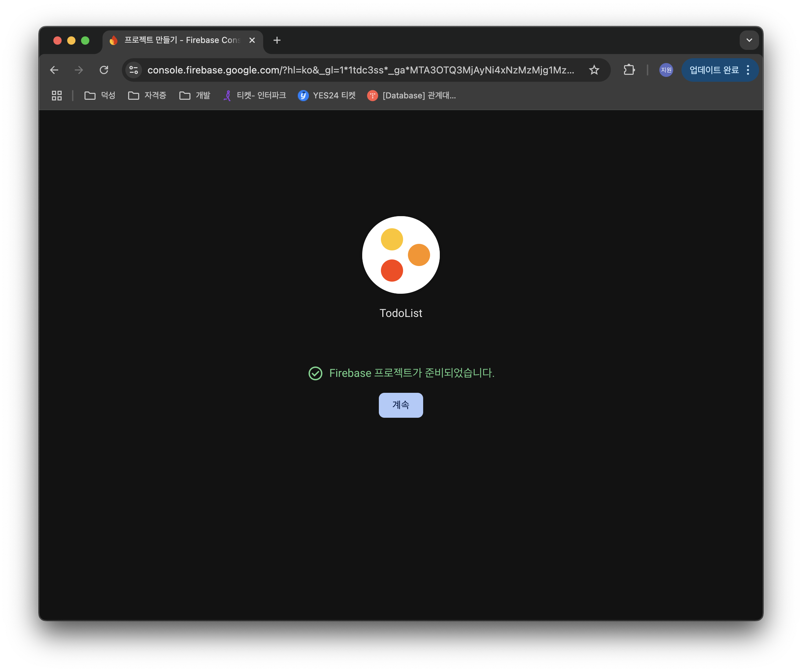Open a new tab with plus button
Viewport: 802px width, 672px height.
[x=277, y=40]
